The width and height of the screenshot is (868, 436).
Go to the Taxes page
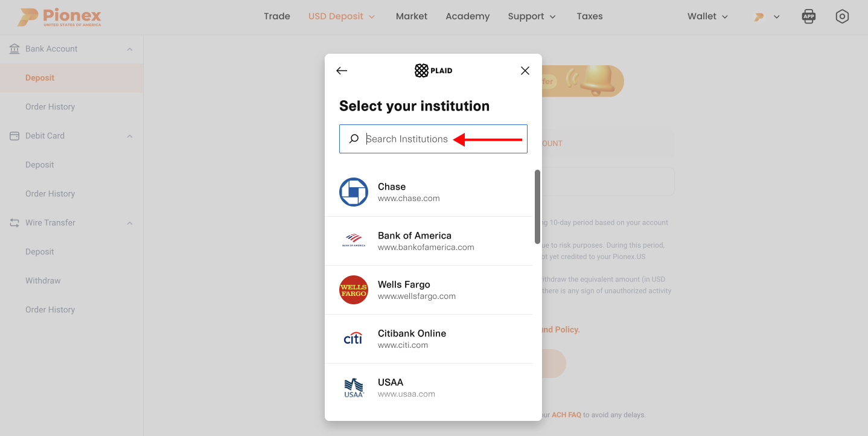click(590, 16)
